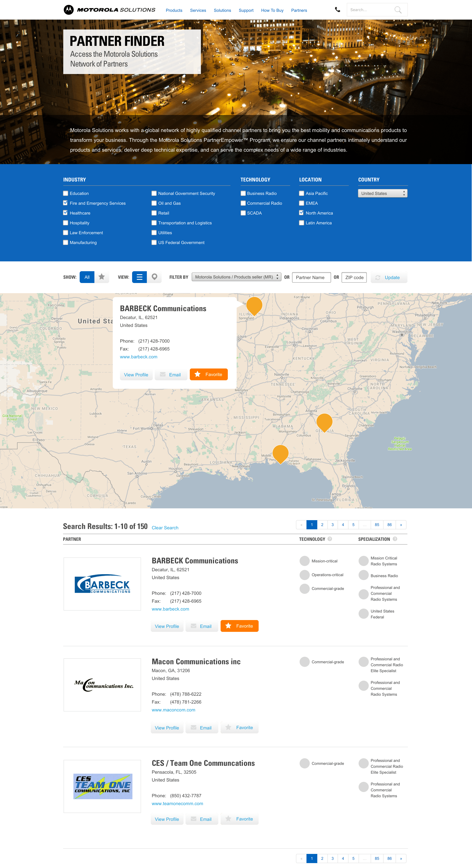Screen dimensions: 472x868
Task: Go to next page with bottom pagination arrow
Action: click(x=401, y=859)
